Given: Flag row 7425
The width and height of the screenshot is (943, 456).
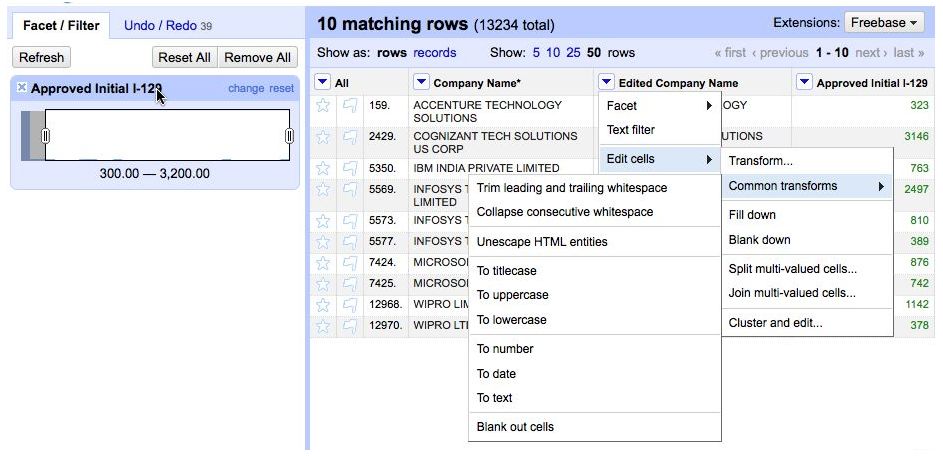Looking at the screenshot, I should (349, 283).
